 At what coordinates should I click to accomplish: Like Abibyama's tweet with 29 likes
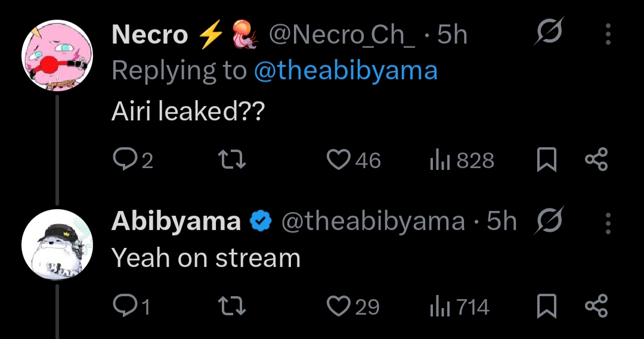click(x=339, y=306)
